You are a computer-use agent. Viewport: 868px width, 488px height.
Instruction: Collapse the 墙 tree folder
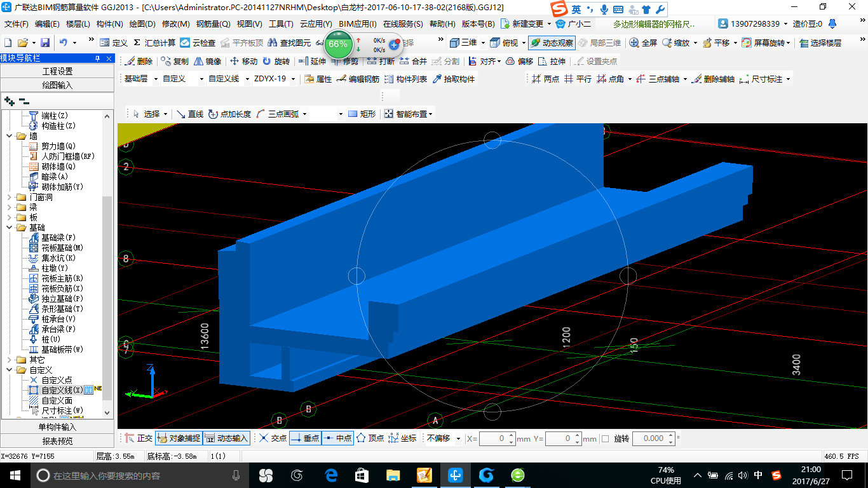(x=9, y=136)
